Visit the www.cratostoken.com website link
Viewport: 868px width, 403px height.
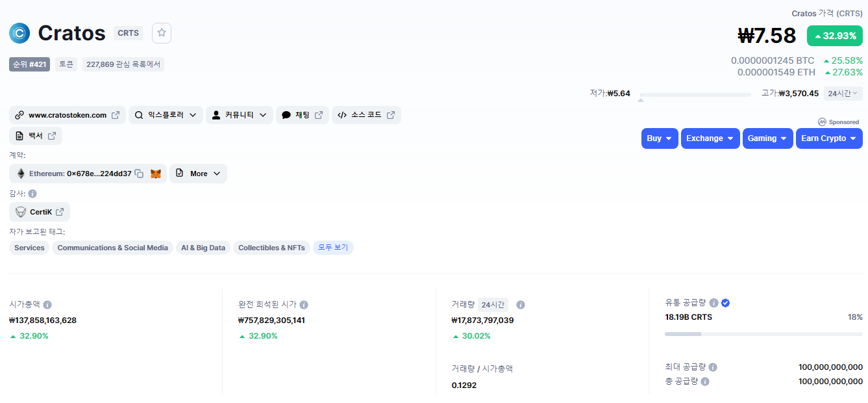68,115
